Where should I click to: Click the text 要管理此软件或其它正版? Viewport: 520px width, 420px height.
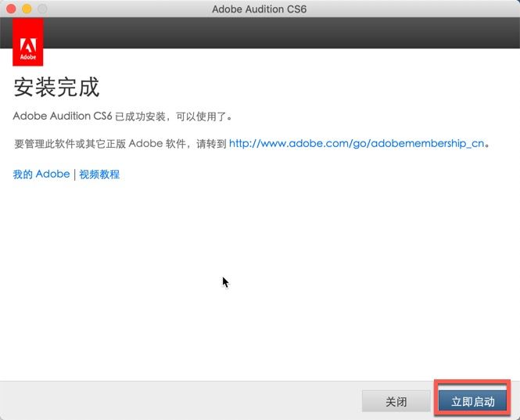(70, 144)
